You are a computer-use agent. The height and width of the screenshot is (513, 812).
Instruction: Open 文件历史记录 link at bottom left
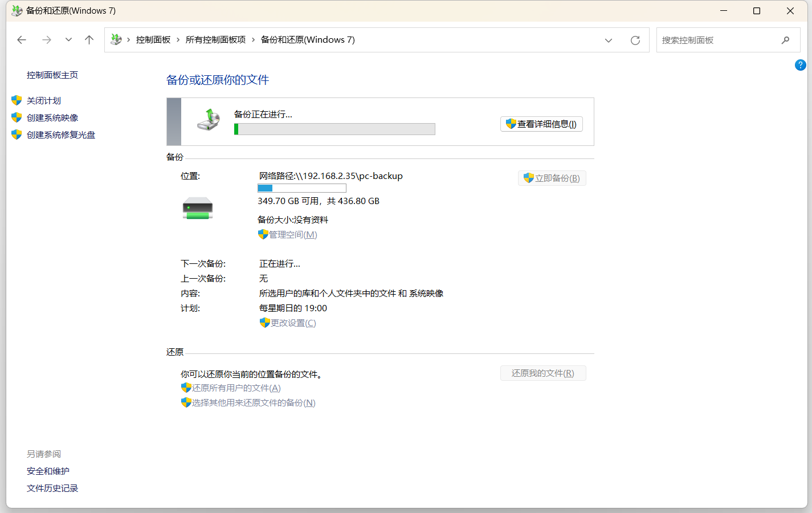[x=52, y=488]
